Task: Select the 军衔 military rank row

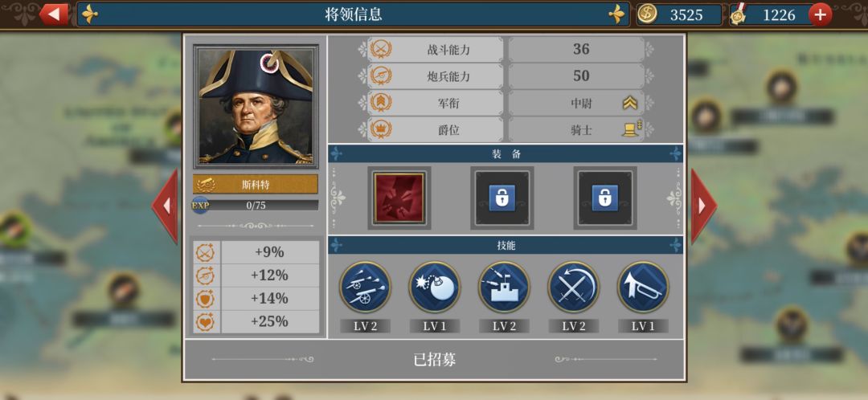Action: [506, 103]
